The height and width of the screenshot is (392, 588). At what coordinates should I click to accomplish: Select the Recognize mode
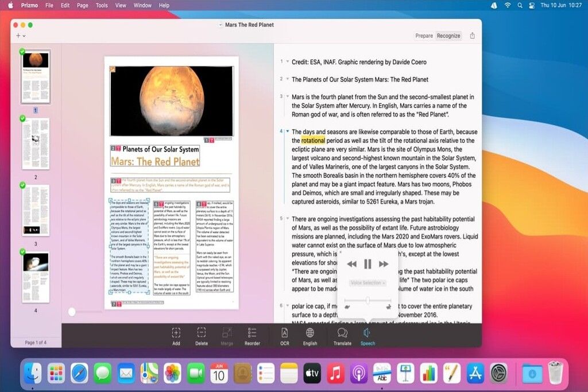pos(448,36)
